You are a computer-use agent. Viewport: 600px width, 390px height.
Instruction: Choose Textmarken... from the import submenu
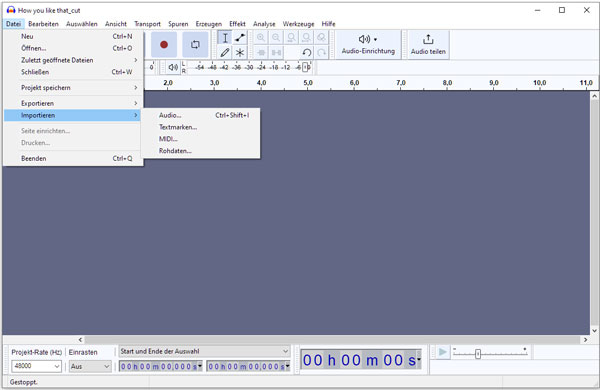tap(201, 127)
